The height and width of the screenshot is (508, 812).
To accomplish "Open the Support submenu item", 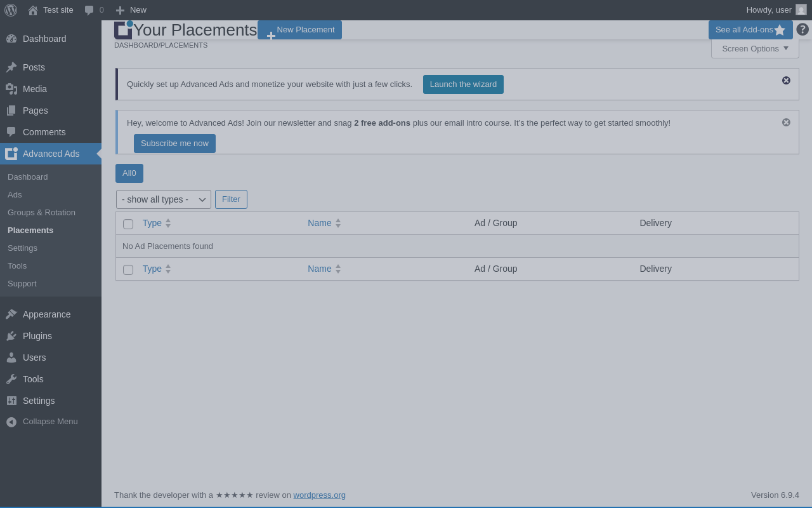I will pos(22,283).
